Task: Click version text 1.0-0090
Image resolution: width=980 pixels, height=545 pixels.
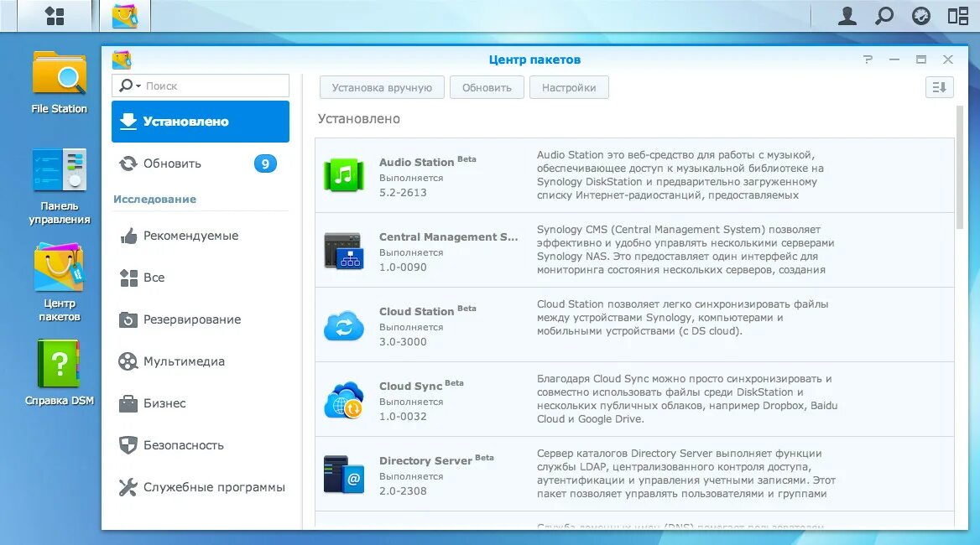Action: point(403,267)
